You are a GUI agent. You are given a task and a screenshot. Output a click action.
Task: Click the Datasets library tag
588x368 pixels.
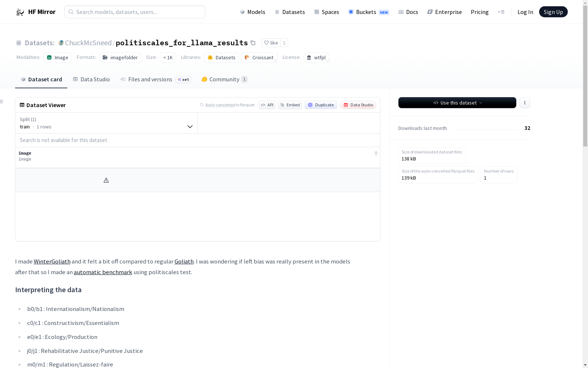(x=222, y=57)
